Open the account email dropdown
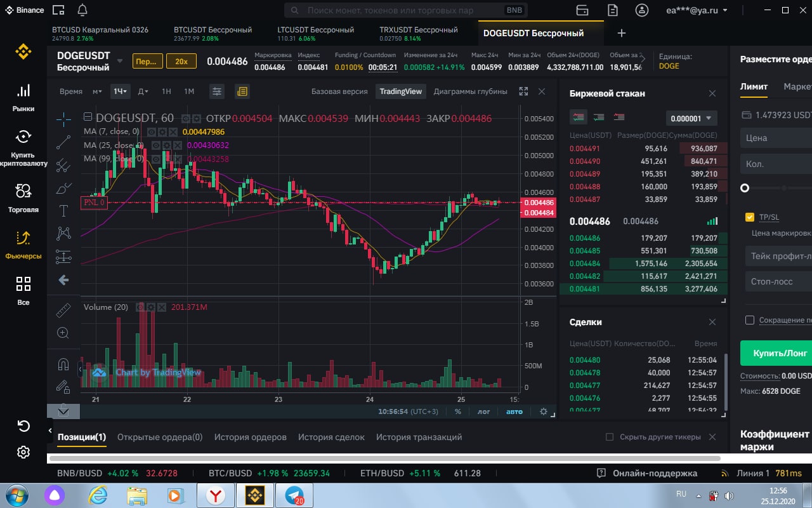The width and height of the screenshot is (812, 508). tap(697, 10)
